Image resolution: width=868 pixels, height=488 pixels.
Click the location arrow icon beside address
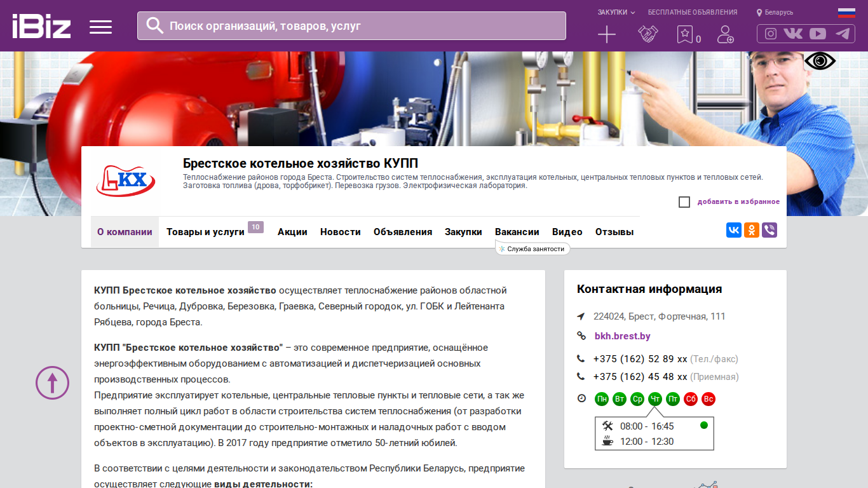click(x=581, y=316)
